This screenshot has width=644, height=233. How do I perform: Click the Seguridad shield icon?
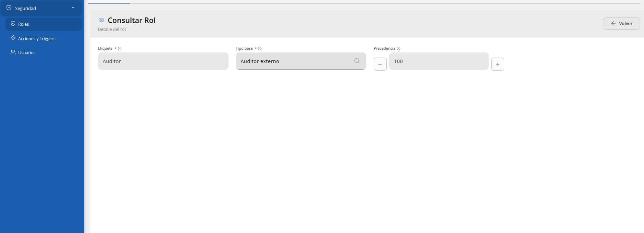click(x=9, y=8)
